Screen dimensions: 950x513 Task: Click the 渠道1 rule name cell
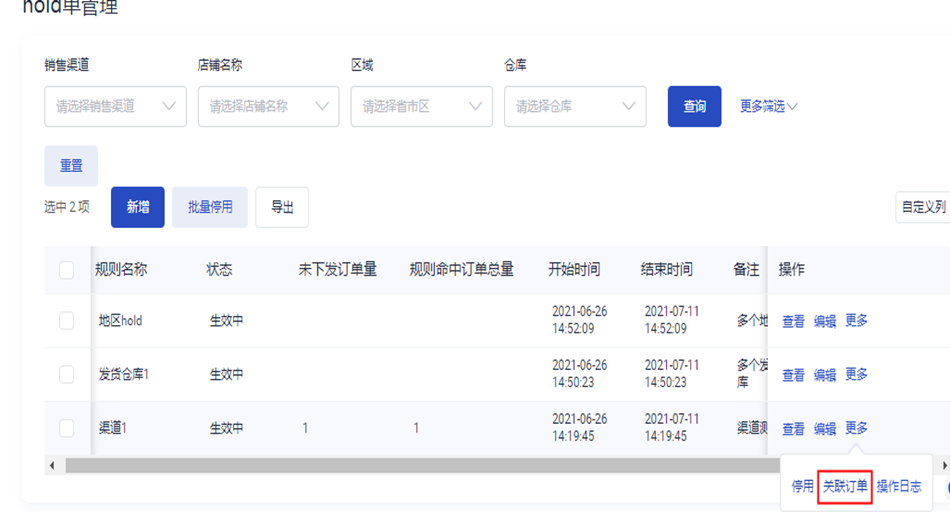pos(113,428)
